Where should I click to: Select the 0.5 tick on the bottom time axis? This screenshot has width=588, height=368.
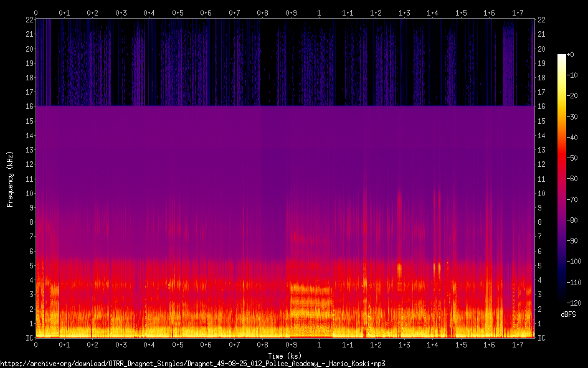click(178, 345)
